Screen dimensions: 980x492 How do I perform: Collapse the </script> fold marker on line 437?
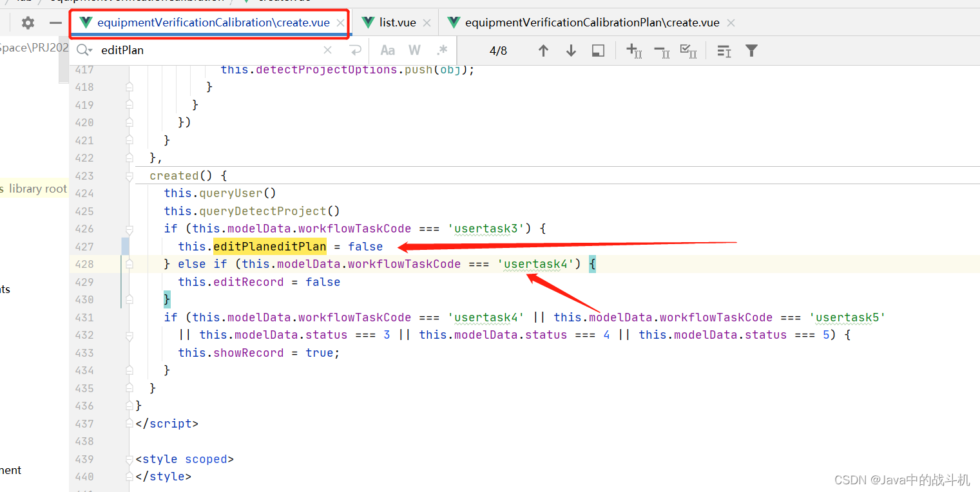(130, 424)
